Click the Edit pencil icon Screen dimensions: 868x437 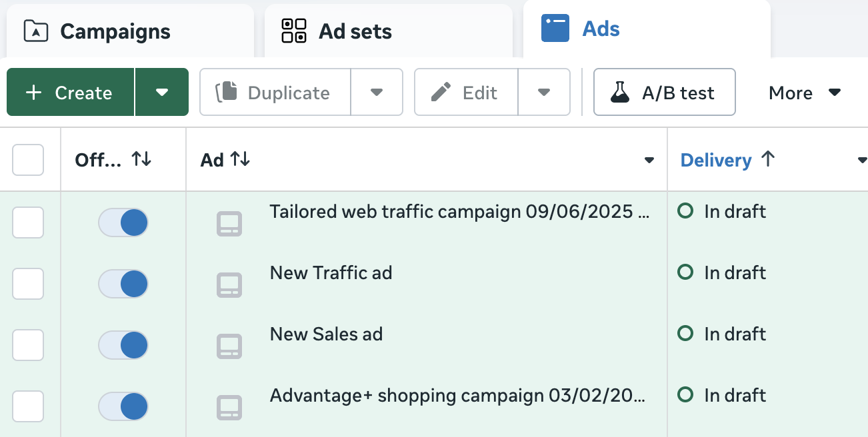click(x=441, y=93)
